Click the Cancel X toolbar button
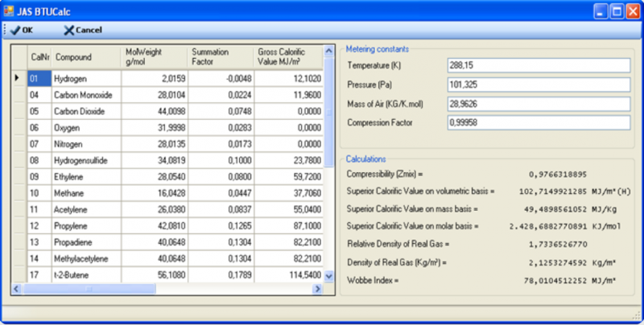Screen dimensions: 644x325 point(83,30)
